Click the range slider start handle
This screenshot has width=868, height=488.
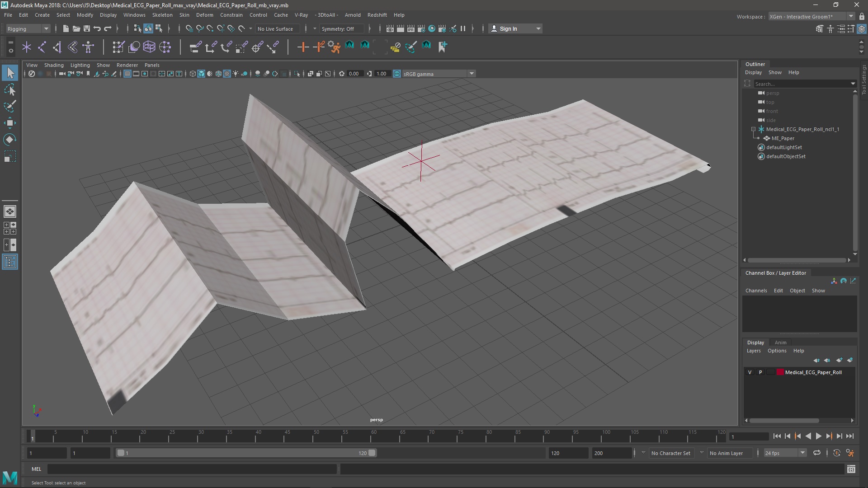click(x=121, y=453)
